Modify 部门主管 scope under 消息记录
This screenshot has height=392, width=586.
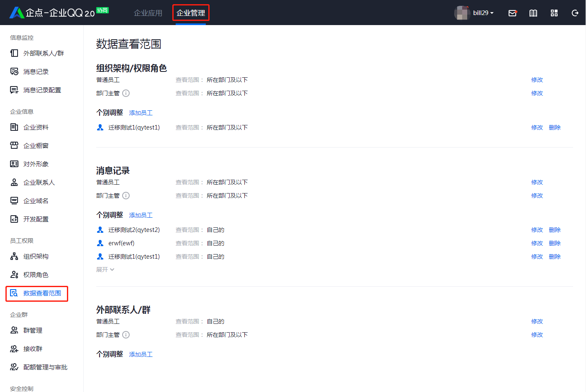pyautogui.click(x=537, y=196)
